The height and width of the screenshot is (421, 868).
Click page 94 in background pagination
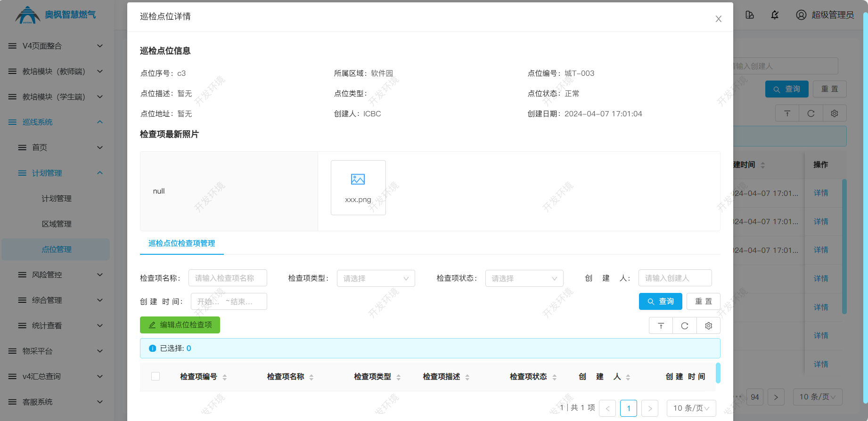tap(755, 397)
